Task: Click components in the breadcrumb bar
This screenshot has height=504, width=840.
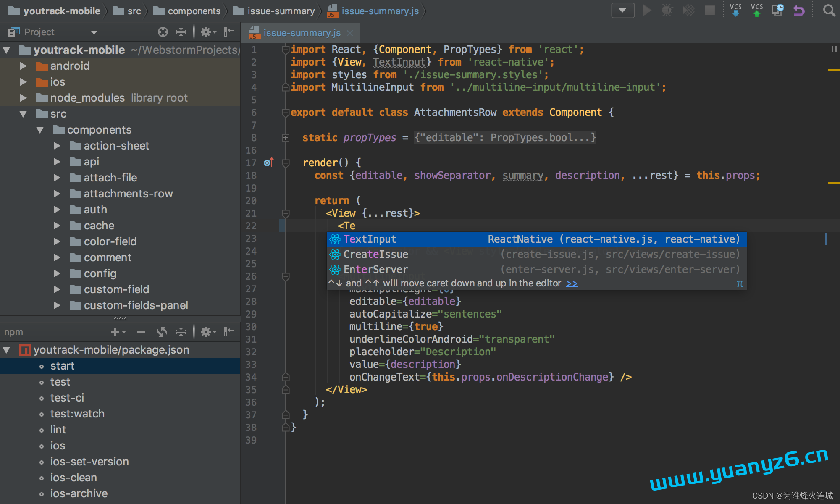Action: [187, 11]
